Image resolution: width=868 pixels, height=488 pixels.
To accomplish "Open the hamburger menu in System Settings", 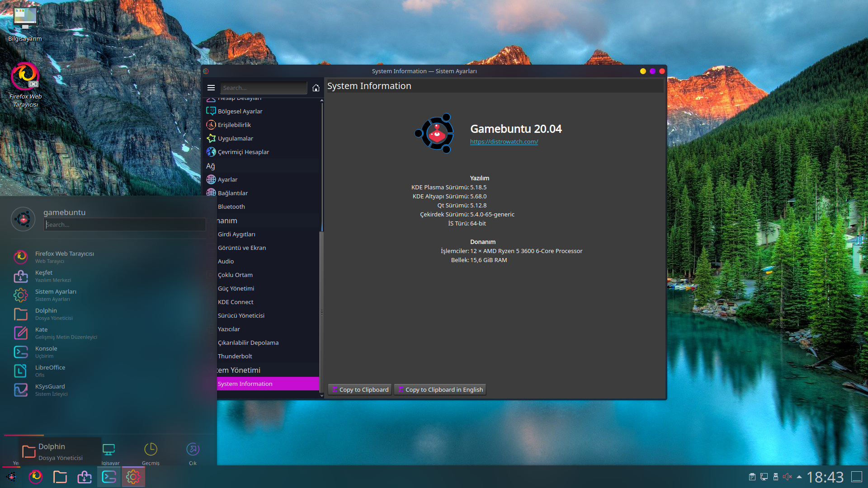I will 211,88.
